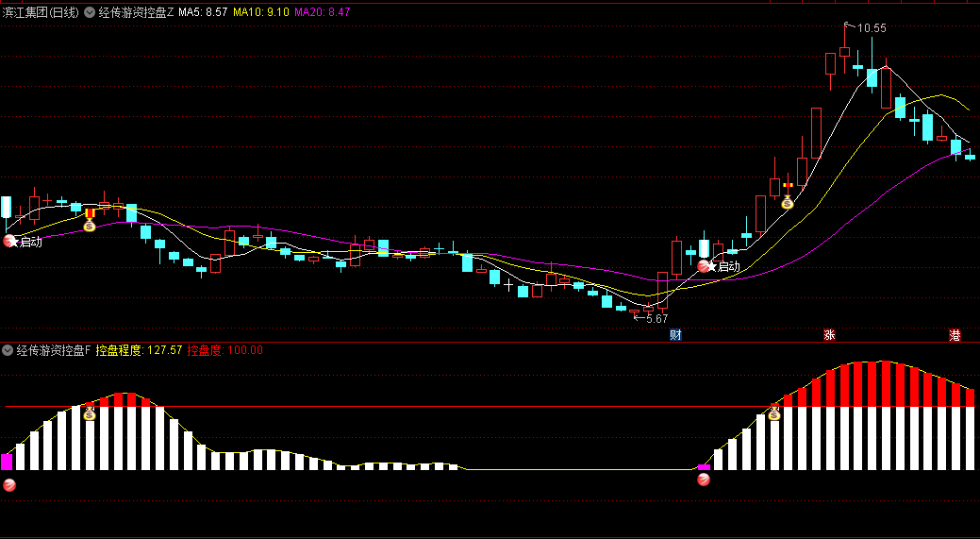Click the 滨江集团(日线) chart title
This screenshot has width=980, height=539.
(x=40, y=12)
